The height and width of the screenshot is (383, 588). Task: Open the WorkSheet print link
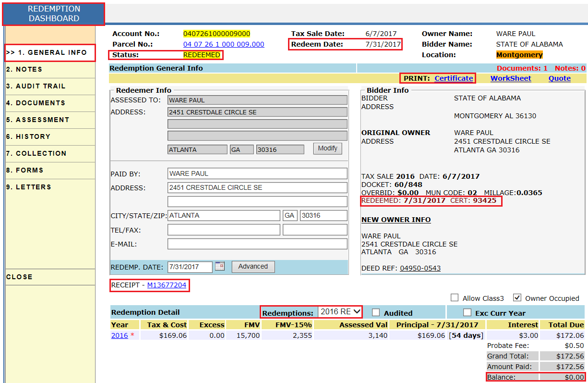[511, 78]
